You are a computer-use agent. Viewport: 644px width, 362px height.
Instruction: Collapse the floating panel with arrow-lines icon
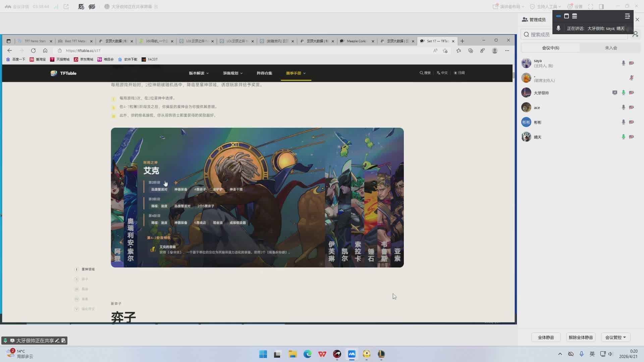pos(627,16)
